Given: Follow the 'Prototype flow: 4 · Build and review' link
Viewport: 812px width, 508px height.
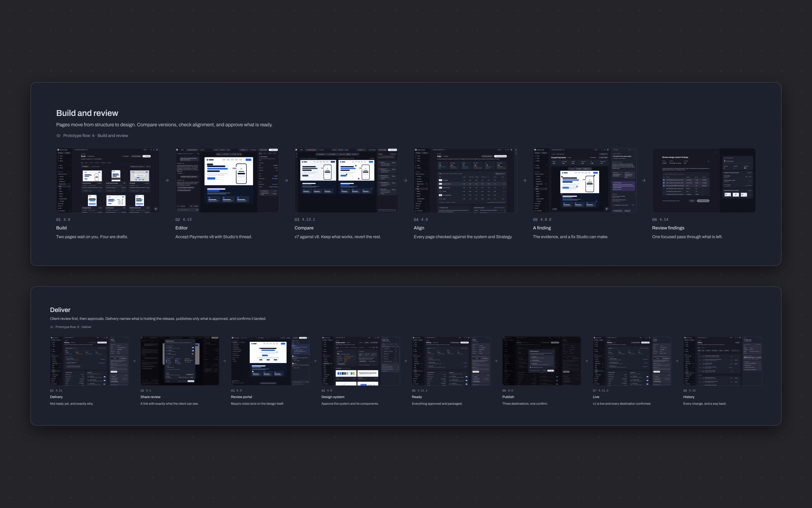Looking at the screenshot, I should pyautogui.click(x=96, y=136).
